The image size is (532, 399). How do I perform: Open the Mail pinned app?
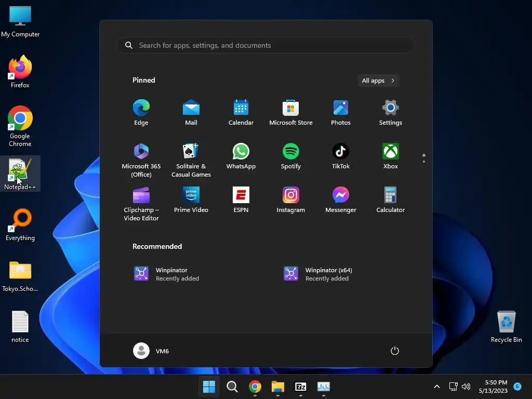[x=191, y=113]
